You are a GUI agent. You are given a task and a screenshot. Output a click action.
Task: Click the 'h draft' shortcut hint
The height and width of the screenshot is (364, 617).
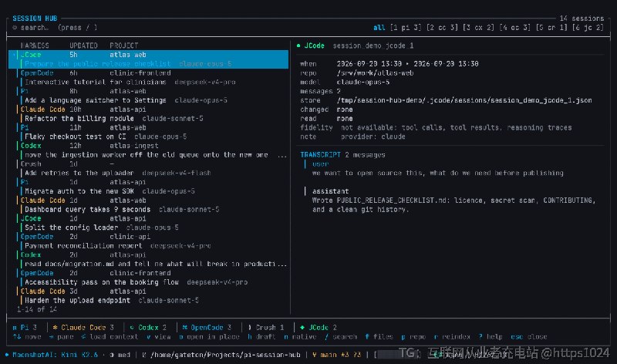click(x=261, y=337)
